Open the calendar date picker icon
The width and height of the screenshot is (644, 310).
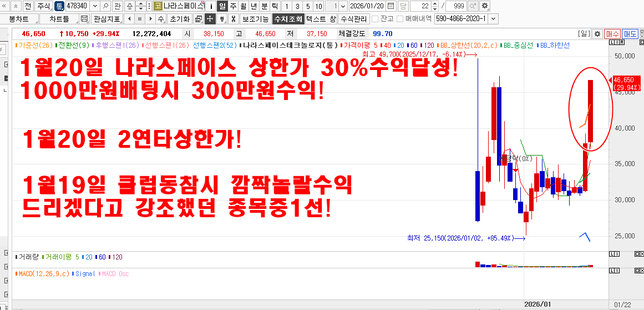(x=391, y=6)
